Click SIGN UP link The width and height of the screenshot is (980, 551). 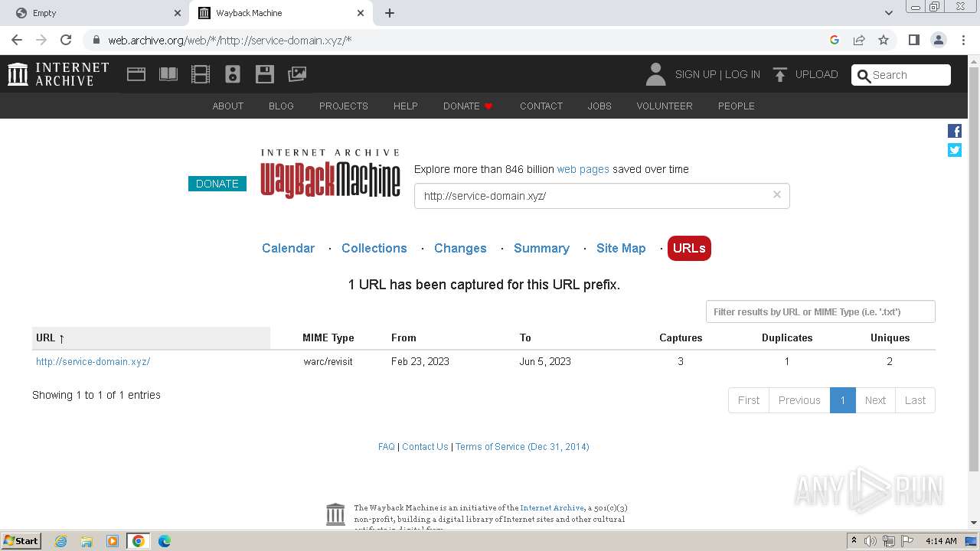pyautogui.click(x=695, y=74)
